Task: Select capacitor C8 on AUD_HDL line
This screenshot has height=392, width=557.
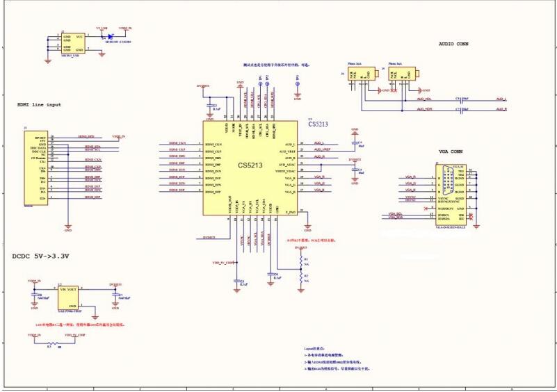Action: pyautogui.click(x=461, y=101)
